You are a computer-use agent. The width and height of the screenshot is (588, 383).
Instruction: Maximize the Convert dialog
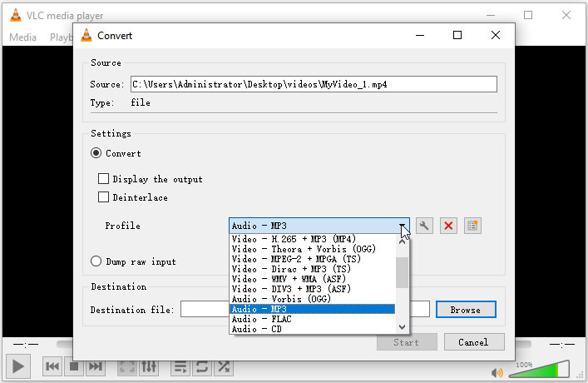(x=457, y=35)
